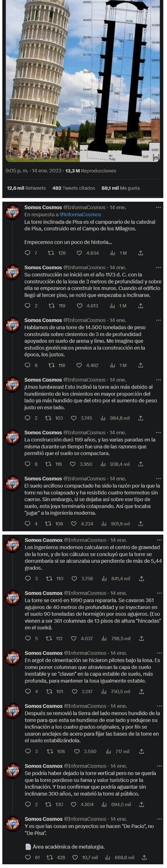The height and width of the screenshot is (868, 167).
Task: Reply to the tweet with 7 comments
Action: (x=28, y=253)
